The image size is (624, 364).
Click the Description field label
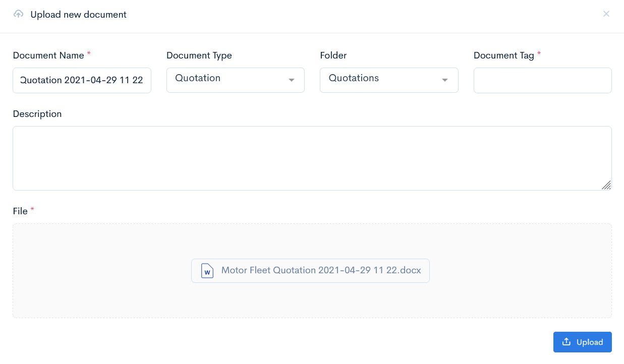click(37, 114)
